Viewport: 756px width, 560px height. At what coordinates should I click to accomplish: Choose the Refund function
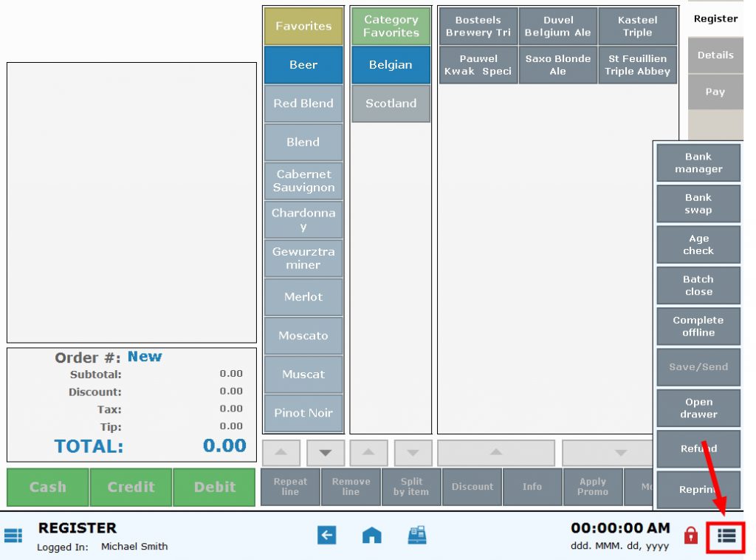(698, 448)
